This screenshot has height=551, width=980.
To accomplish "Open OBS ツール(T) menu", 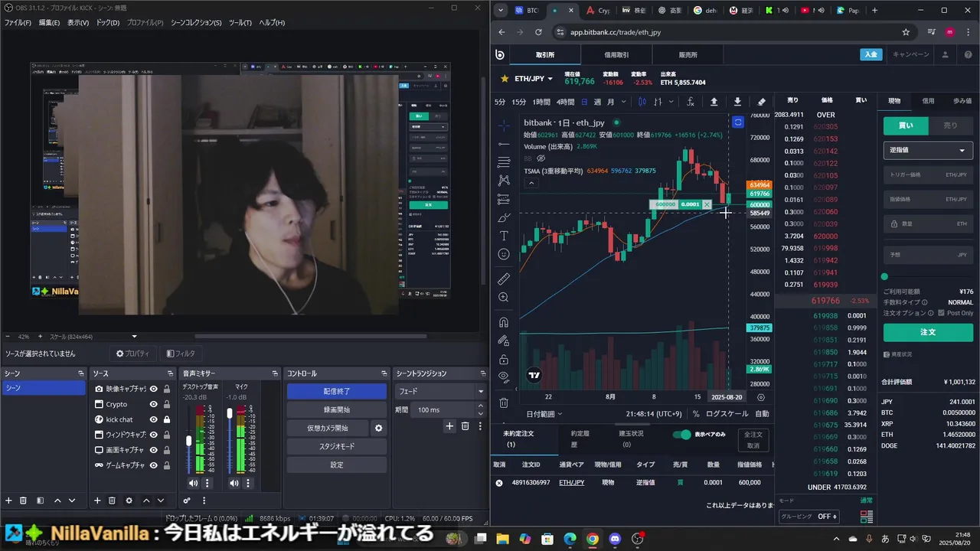I will tap(240, 23).
